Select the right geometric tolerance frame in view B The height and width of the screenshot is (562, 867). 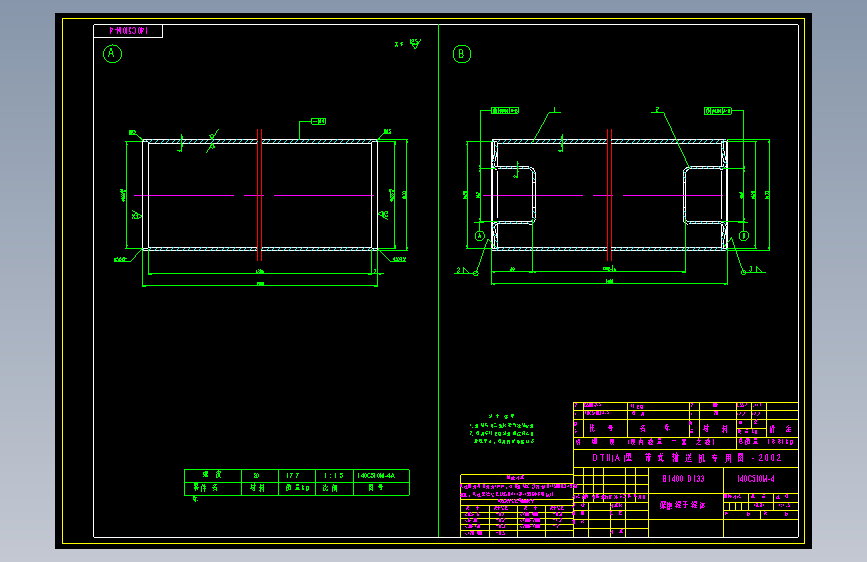coord(718,111)
